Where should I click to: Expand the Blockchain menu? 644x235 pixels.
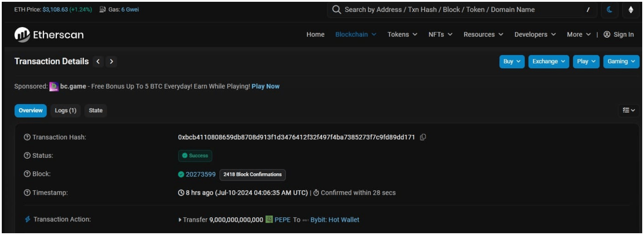point(356,35)
